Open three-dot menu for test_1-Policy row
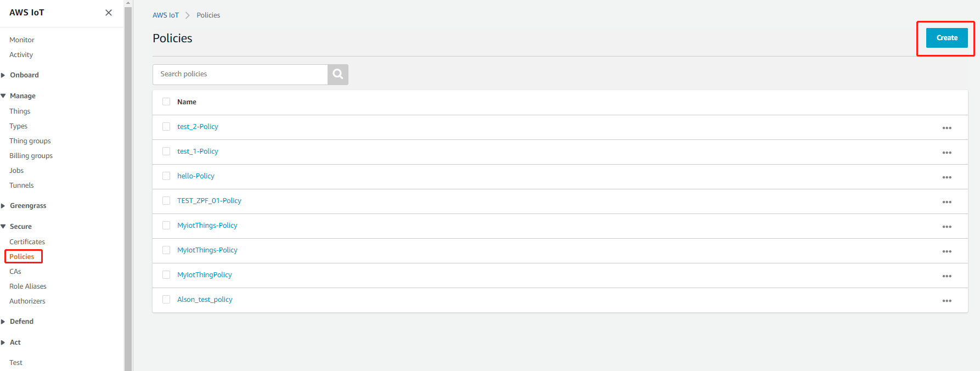980x371 pixels. click(x=947, y=153)
